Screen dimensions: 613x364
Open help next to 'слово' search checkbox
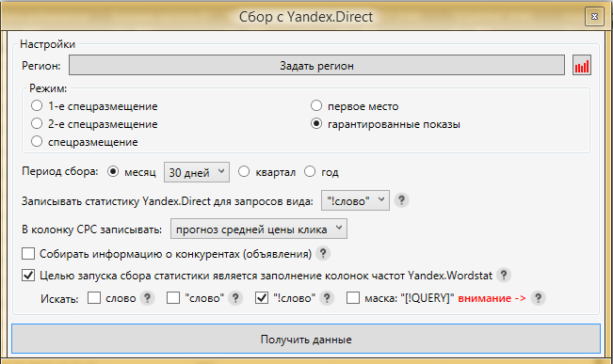[148, 298]
